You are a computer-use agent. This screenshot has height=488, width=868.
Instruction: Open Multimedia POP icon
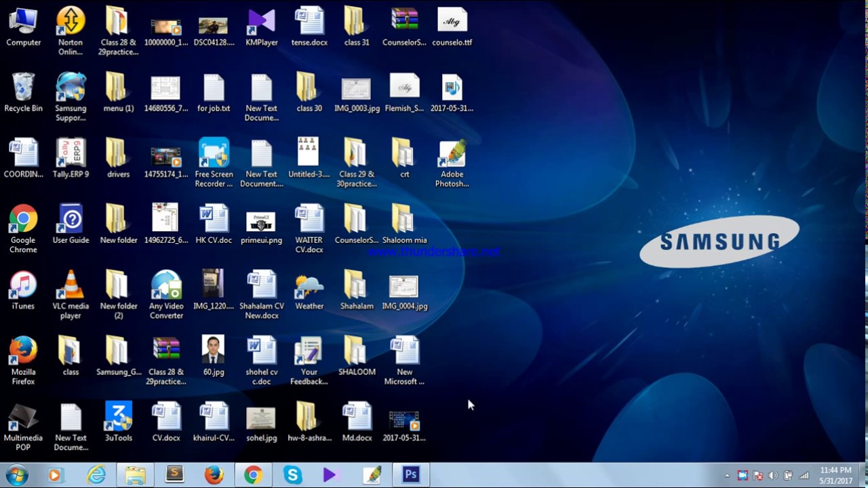[23, 426]
